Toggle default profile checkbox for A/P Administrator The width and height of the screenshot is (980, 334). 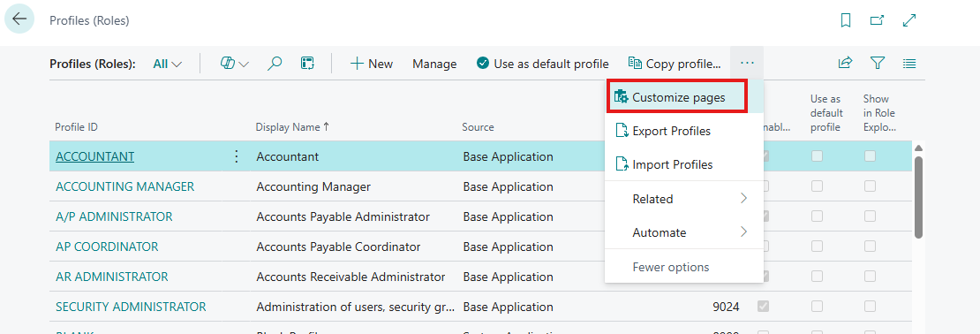[x=817, y=216]
